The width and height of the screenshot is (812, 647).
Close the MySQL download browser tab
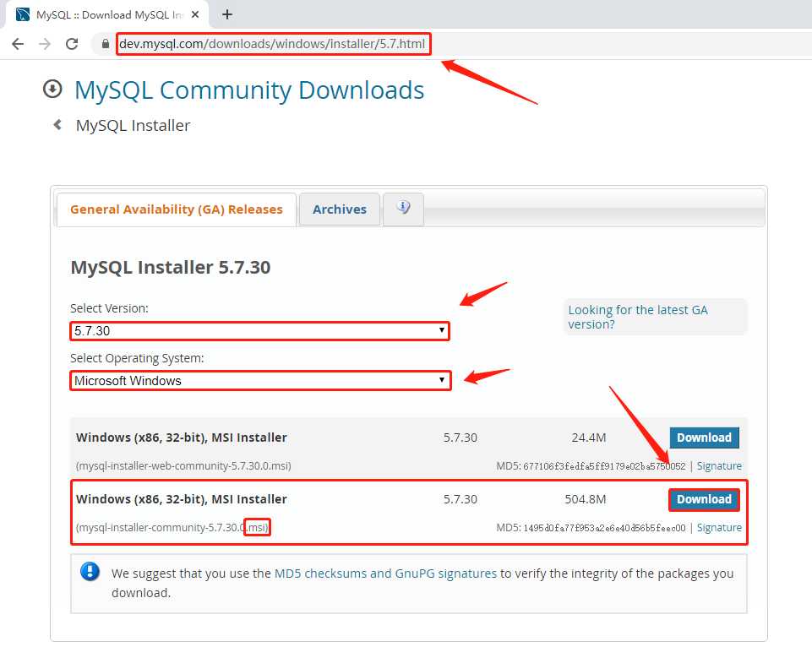(195, 14)
